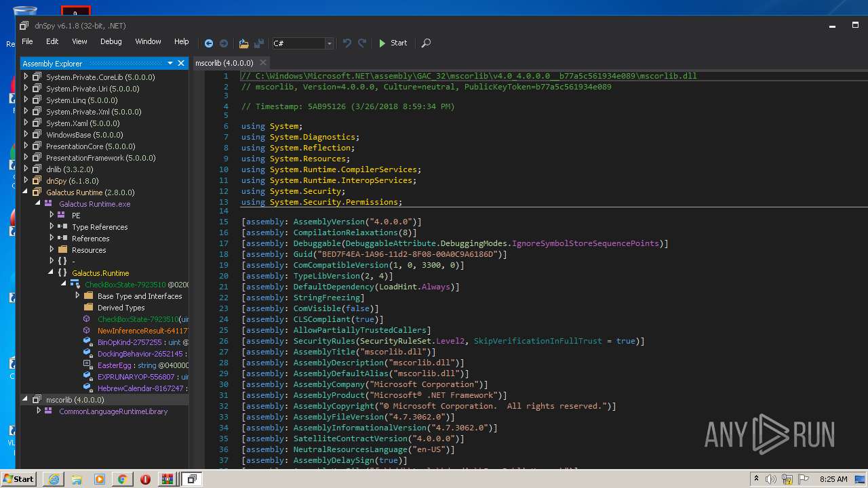Expand CommonLanguageRuntimeLibrary module node
868x488 pixels.
[x=39, y=411]
